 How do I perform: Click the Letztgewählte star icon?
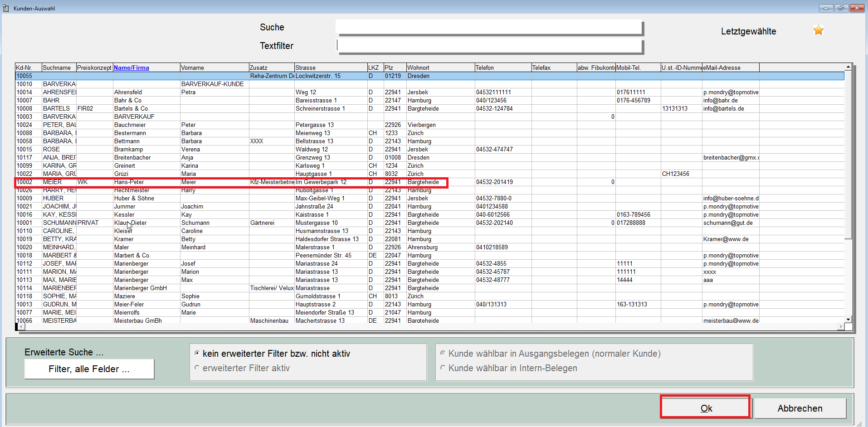coord(818,30)
